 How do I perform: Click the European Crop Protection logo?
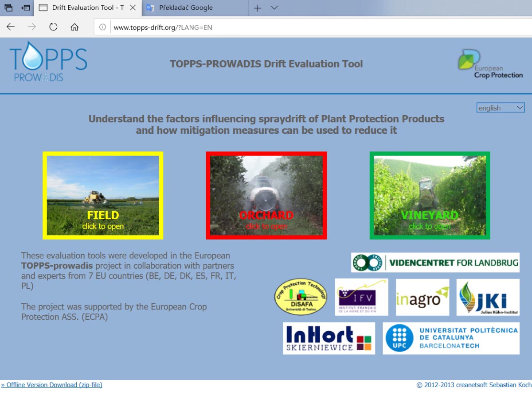pyautogui.click(x=490, y=65)
